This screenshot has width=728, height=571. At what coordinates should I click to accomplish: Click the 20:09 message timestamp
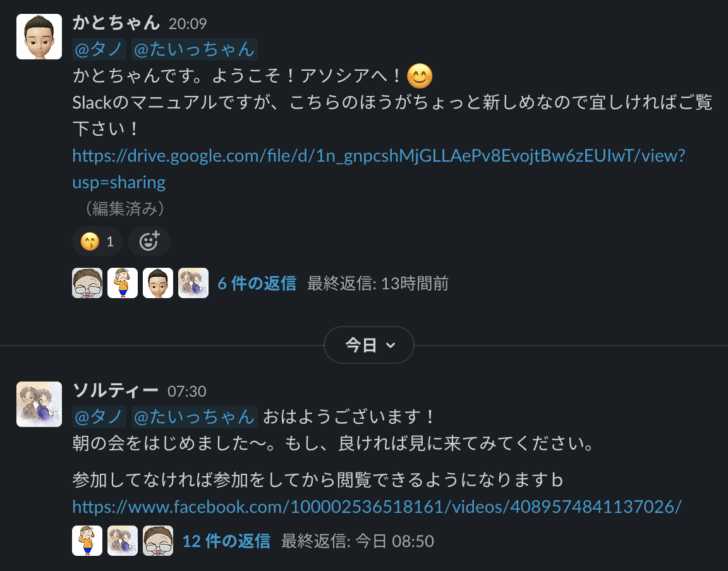pos(188,24)
